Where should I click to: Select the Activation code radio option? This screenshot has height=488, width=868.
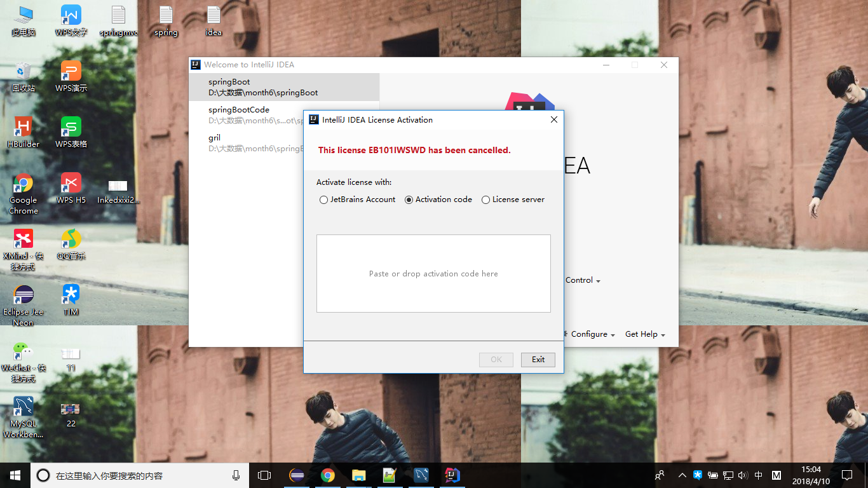tap(438, 200)
